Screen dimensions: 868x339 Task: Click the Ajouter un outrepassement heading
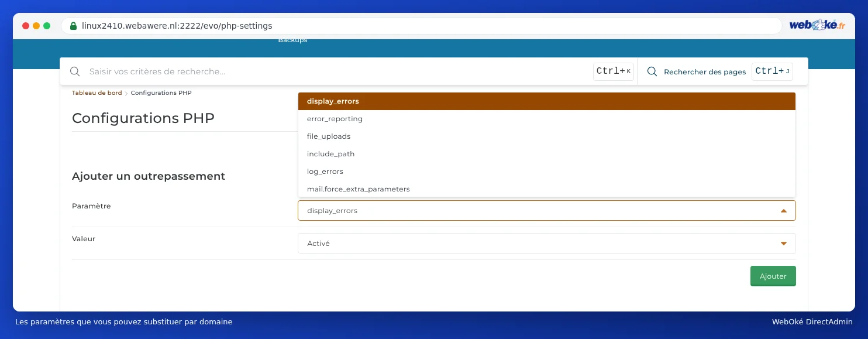tap(149, 176)
